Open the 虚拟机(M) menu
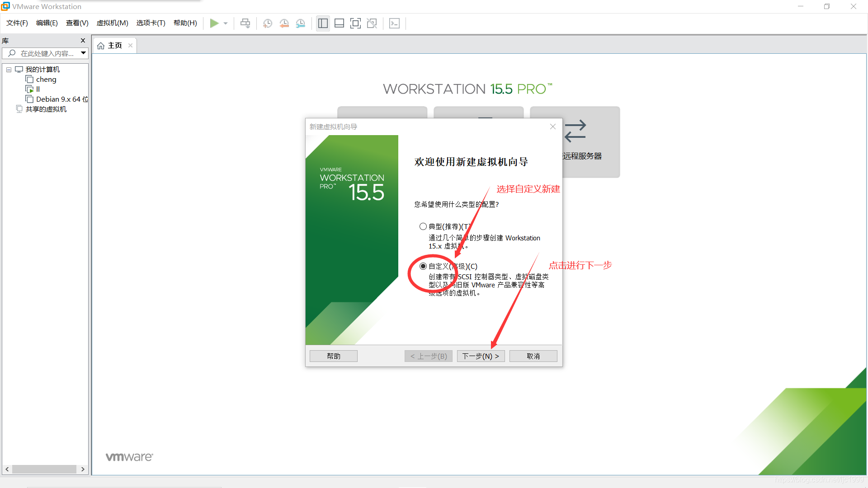 pyautogui.click(x=113, y=23)
